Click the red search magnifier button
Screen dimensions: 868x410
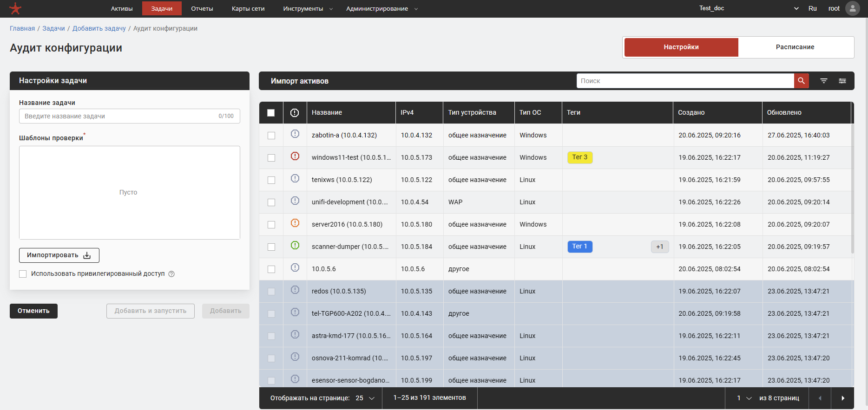tap(801, 81)
